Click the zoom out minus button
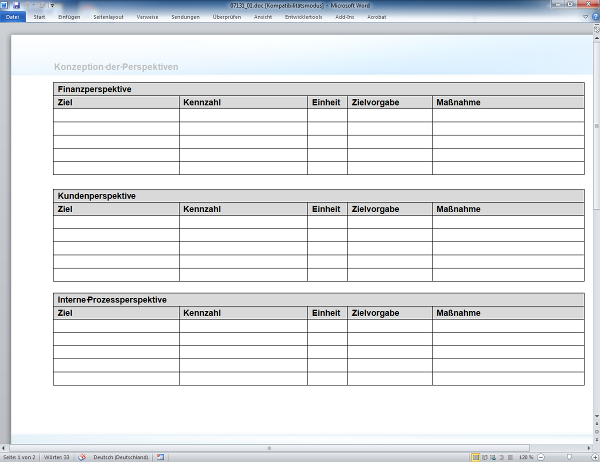600x462 pixels. [x=541, y=456]
